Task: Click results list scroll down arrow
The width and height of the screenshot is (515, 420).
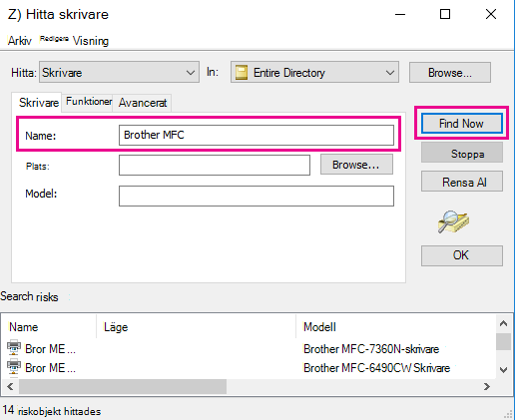Action: point(503,369)
